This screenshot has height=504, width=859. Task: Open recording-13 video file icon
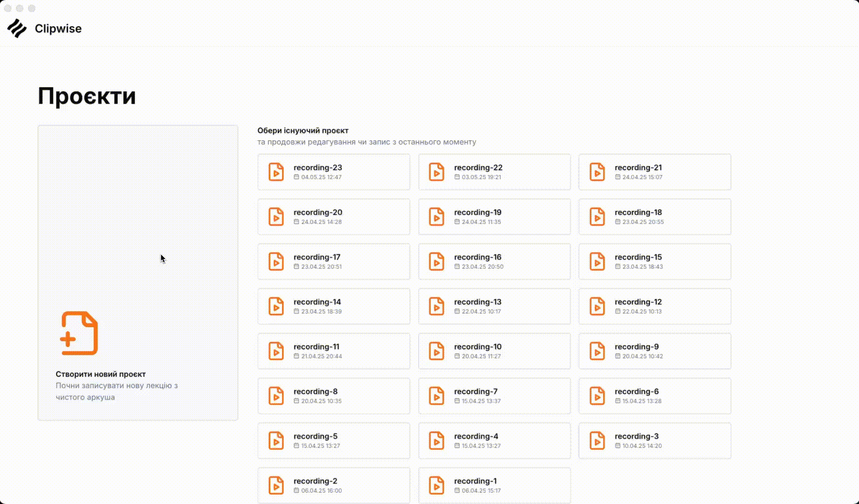click(437, 306)
